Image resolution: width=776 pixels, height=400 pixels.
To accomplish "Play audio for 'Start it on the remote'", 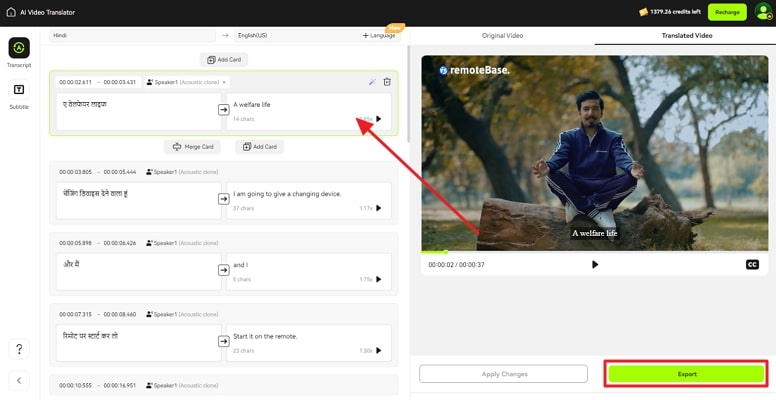I will (379, 350).
